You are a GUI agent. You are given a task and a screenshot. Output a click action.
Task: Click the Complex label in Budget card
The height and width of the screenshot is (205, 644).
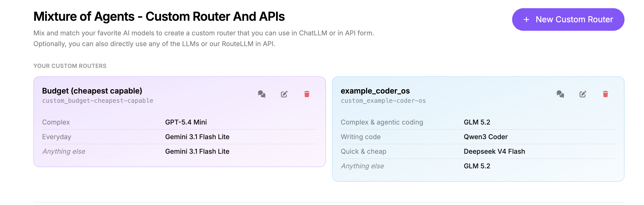56,122
